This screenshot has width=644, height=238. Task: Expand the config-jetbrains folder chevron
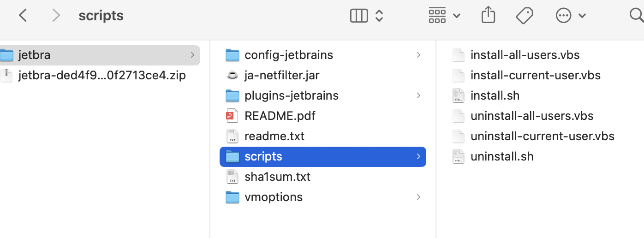pyautogui.click(x=418, y=55)
